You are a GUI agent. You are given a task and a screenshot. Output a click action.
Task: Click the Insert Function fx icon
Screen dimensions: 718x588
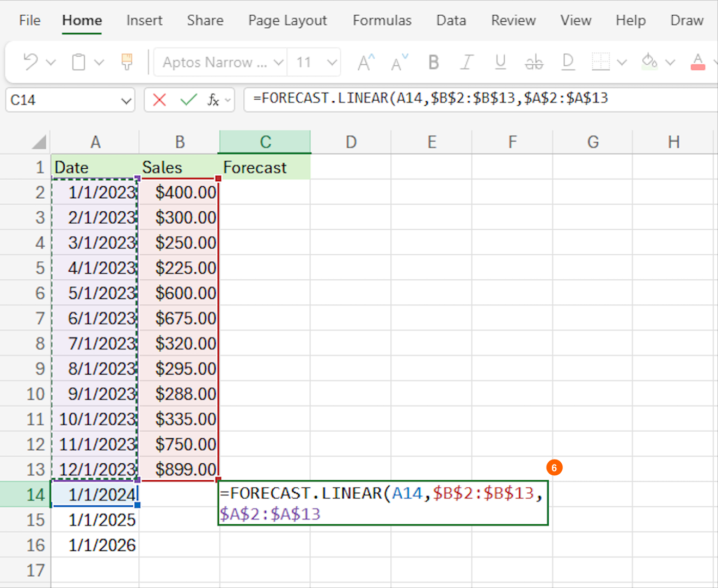tap(213, 100)
